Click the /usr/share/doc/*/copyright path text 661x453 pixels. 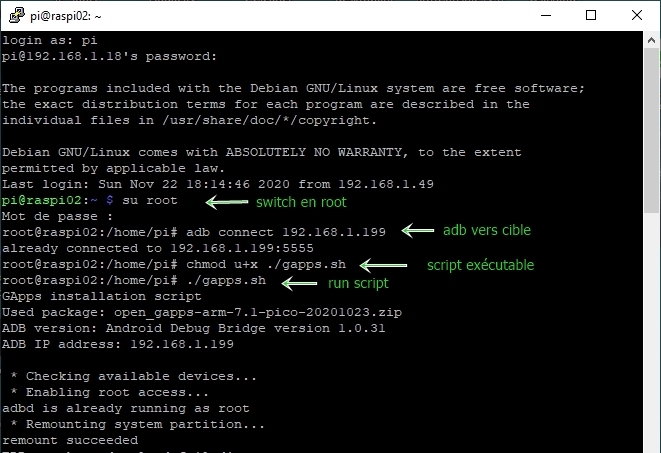point(269,120)
